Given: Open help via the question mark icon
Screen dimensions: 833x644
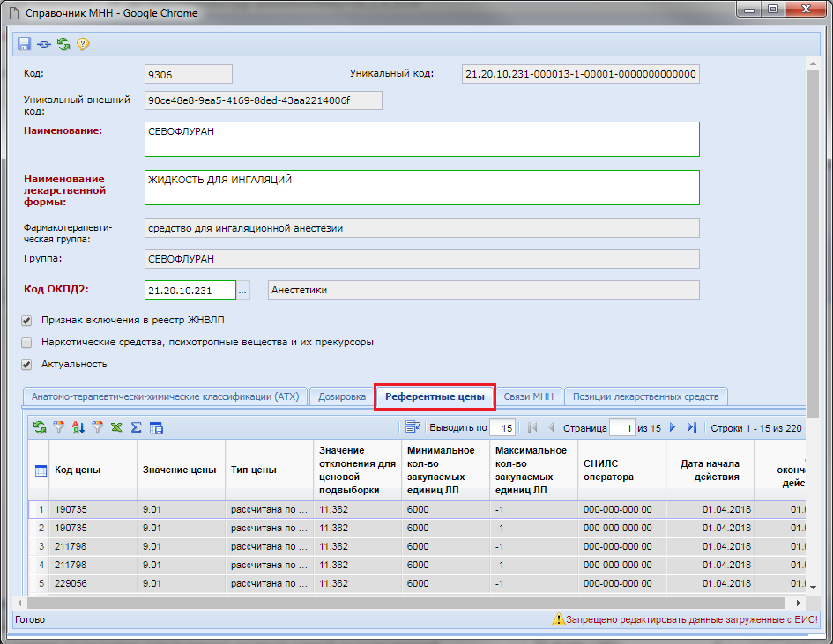Looking at the screenshot, I should point(83,44).
